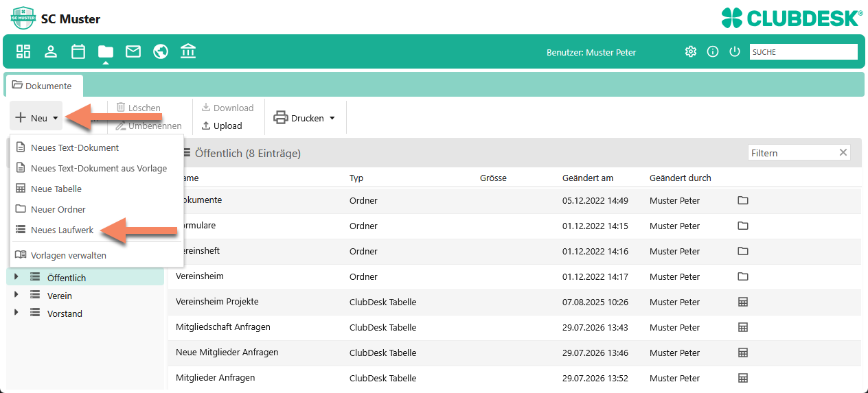Open the Drucken dropdown arrow

click(332, 118)
